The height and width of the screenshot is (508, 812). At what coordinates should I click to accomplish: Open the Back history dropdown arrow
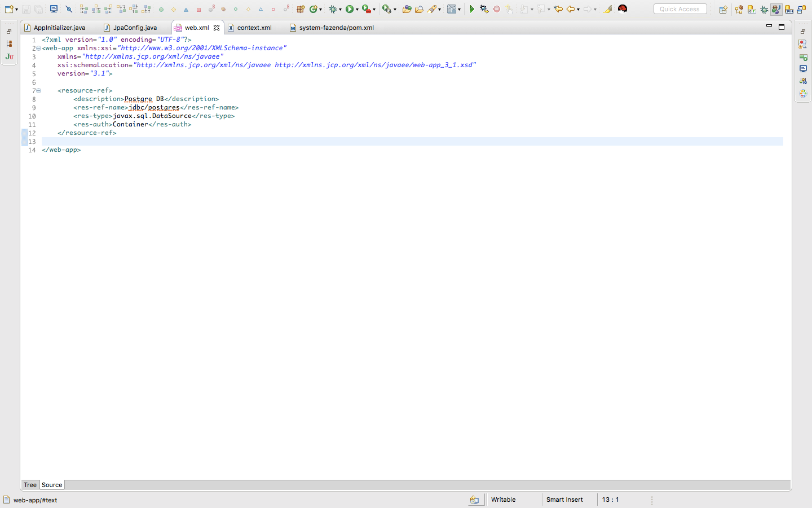(x=578, y=10)
